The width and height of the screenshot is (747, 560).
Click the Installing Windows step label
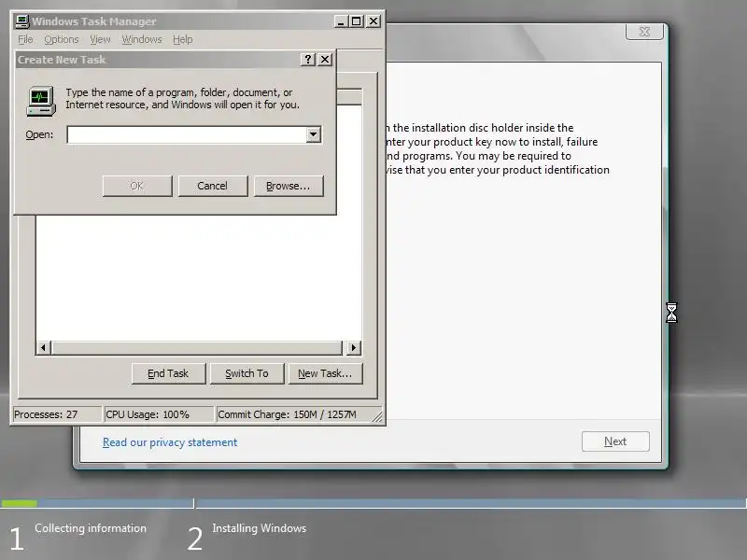pos(260,528)
